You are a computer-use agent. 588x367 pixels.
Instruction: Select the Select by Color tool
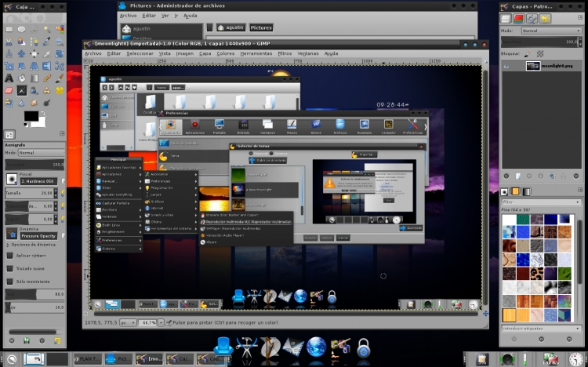point(60,29)
